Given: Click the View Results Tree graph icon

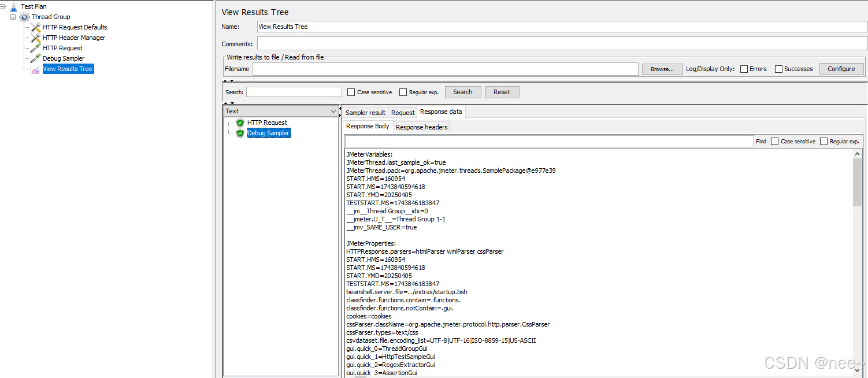Looking at the screenshot, I should click(x=35, y=69).
